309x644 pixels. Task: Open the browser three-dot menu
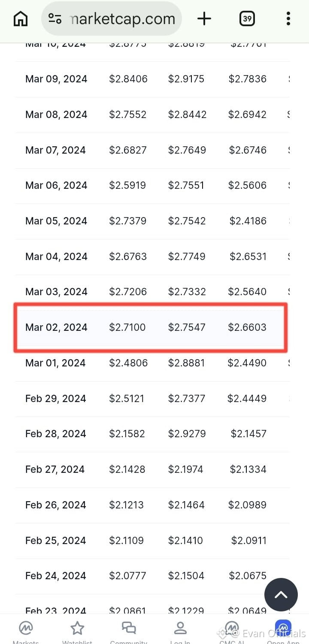288,19
